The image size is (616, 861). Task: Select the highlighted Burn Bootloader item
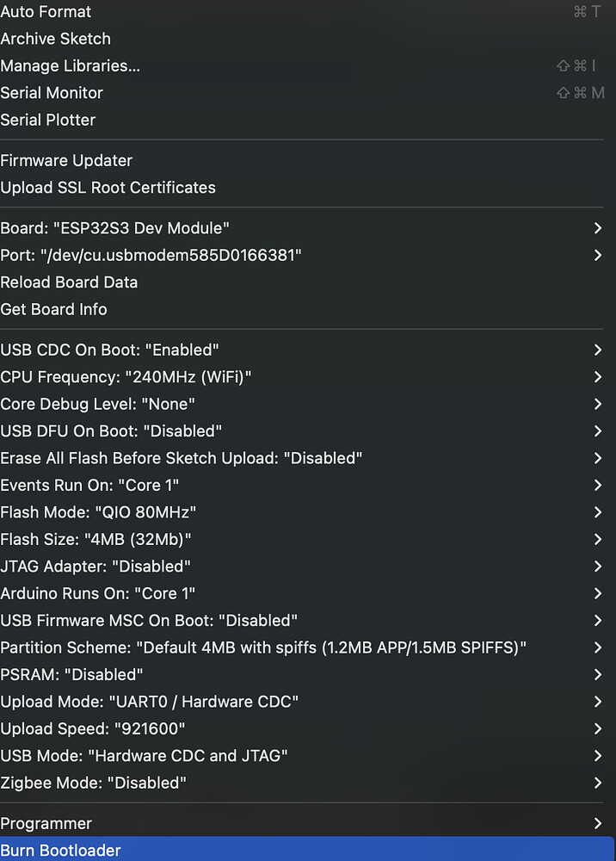(306, 850)
